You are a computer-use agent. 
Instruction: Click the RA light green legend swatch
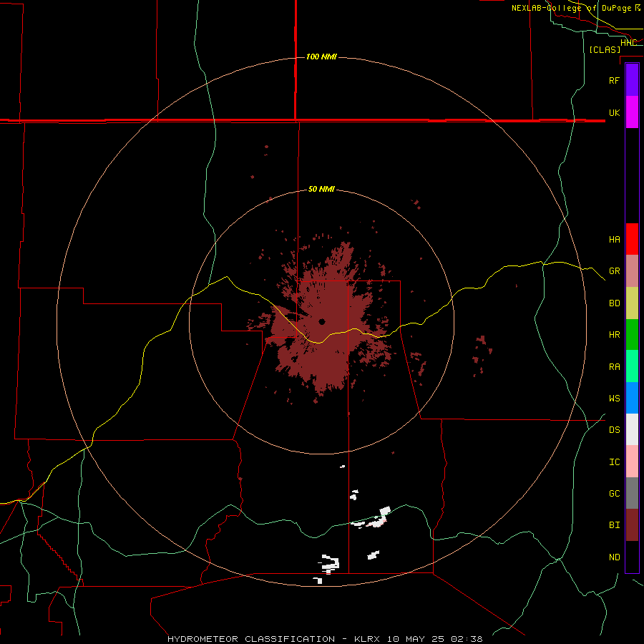(632, 366)
